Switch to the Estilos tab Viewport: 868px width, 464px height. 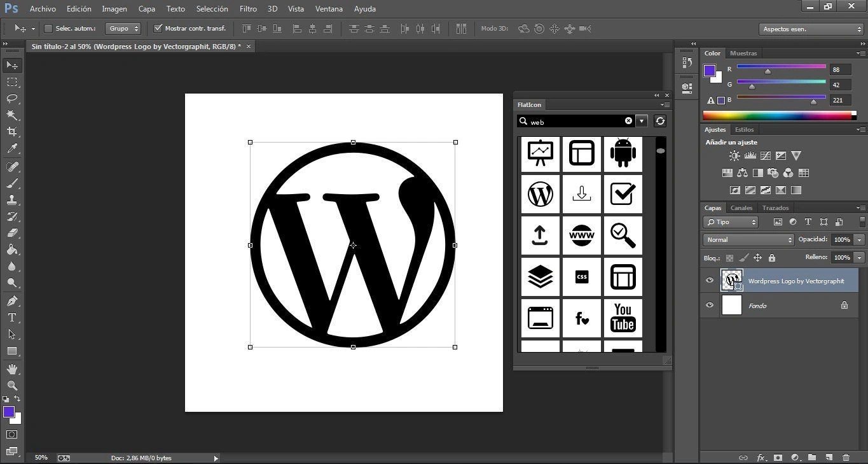(x=745, y=130)
